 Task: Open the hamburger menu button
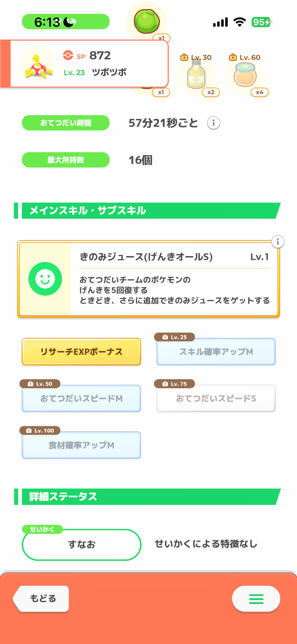click(256, 599)
